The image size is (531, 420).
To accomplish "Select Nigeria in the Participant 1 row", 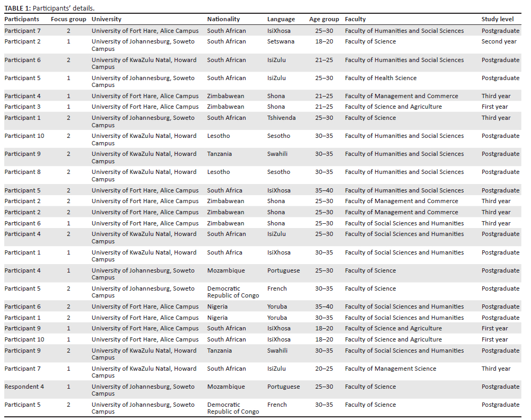I will tap(217, 318).
